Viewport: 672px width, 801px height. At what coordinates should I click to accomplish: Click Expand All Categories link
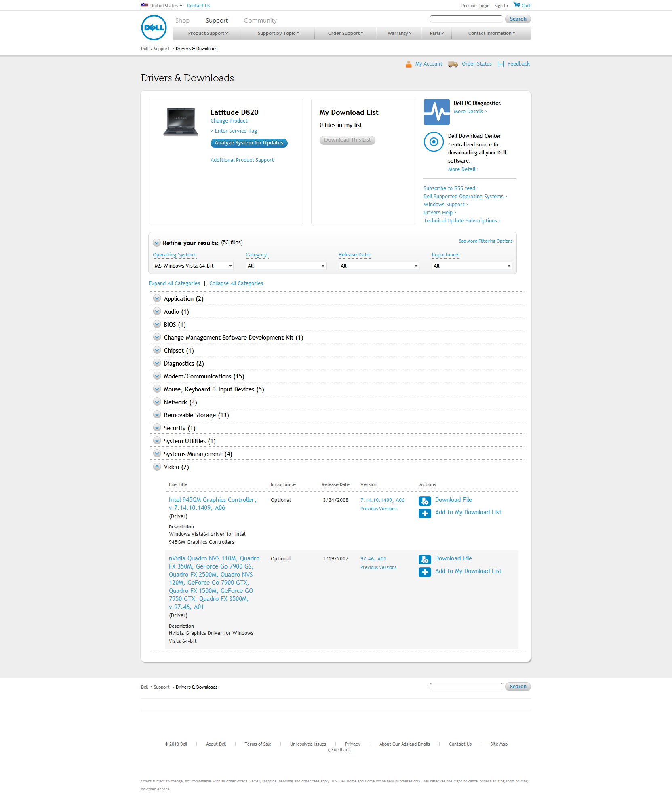tap(174, 283)
